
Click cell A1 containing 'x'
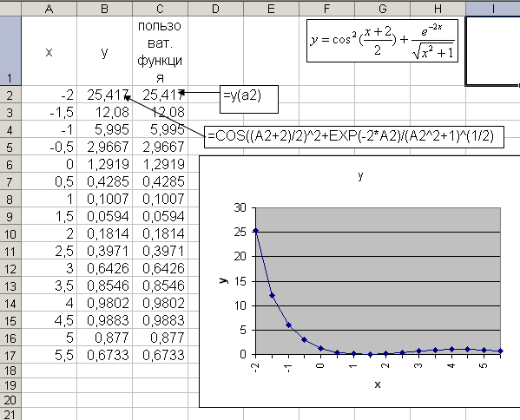(x=49, y=50)
